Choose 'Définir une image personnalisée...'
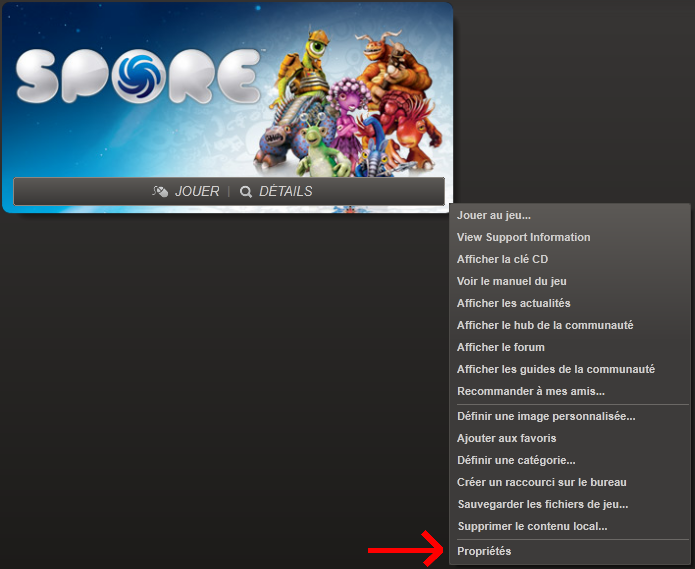Viewport: 695px width, 569px height. click(x=570, y=417)
